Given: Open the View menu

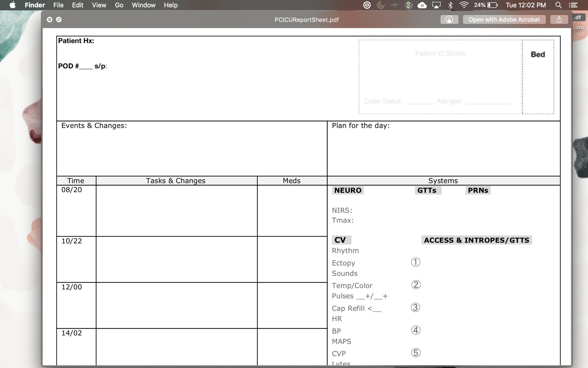Looking at the screenshot, I should click(x=99, y=5).
